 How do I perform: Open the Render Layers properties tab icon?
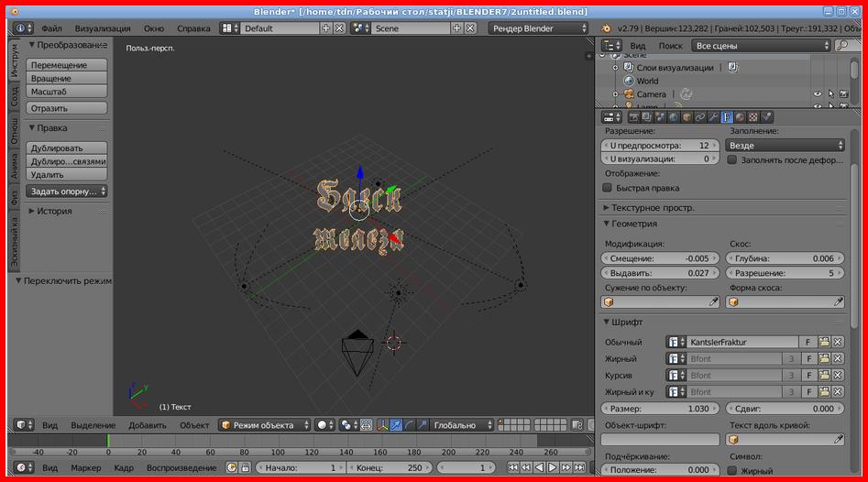(x=647, y=117)
